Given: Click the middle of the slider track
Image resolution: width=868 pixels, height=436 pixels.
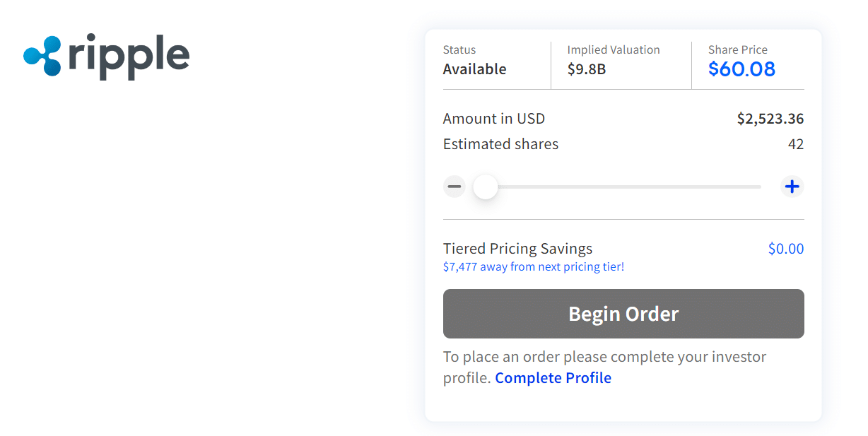Looking at the screenshot, I should (x=623, y=187).
